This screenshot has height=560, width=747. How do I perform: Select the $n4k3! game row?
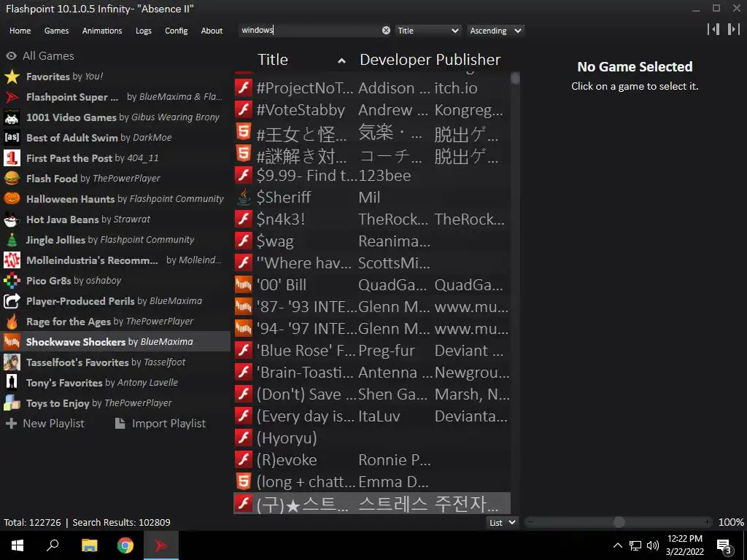(x=372, y=219)
